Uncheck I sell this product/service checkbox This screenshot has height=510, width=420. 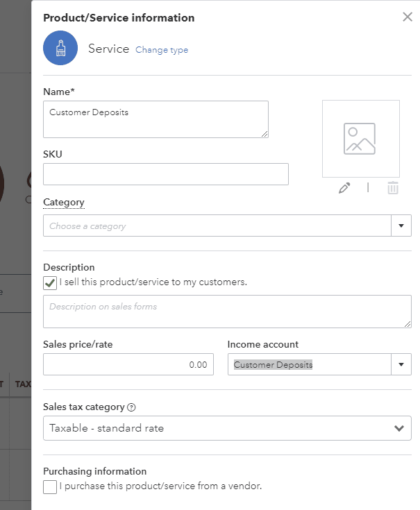[50, 283]
